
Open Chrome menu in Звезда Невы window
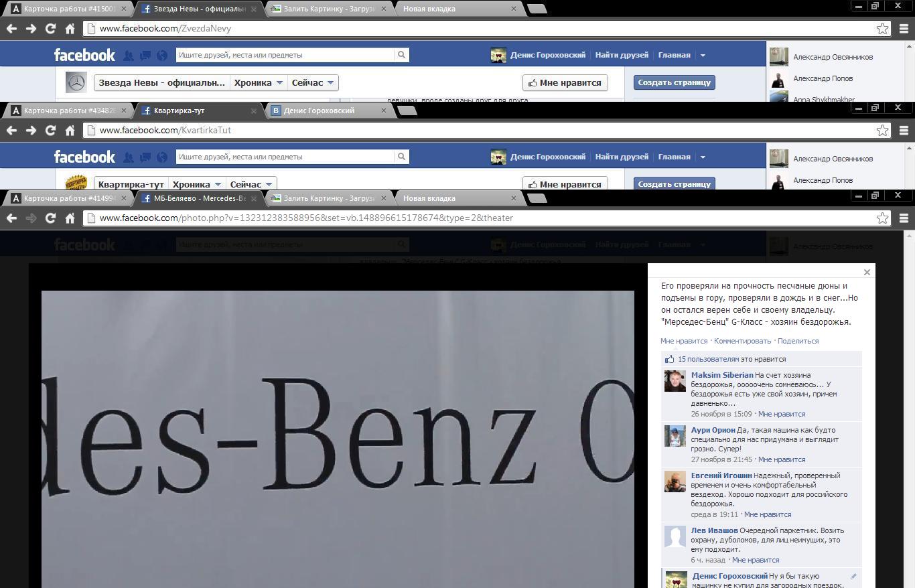[904, 29]
